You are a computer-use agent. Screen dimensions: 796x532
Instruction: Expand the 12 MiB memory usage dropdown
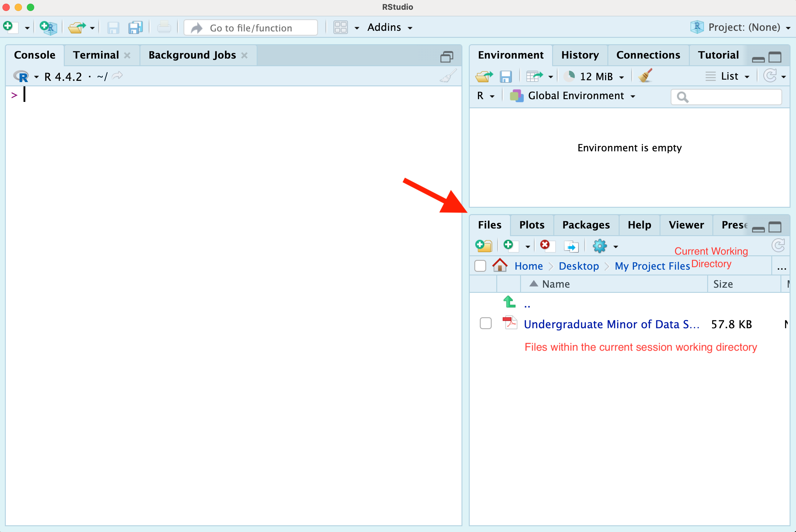[x=594, y=76]
